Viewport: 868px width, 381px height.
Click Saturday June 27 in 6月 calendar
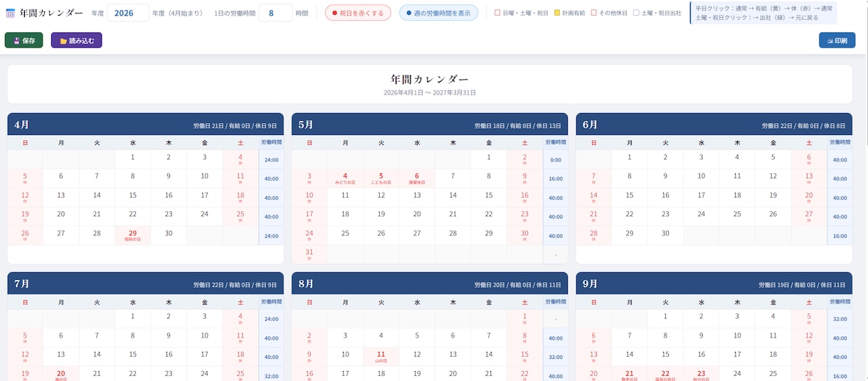tap(809, 216)
